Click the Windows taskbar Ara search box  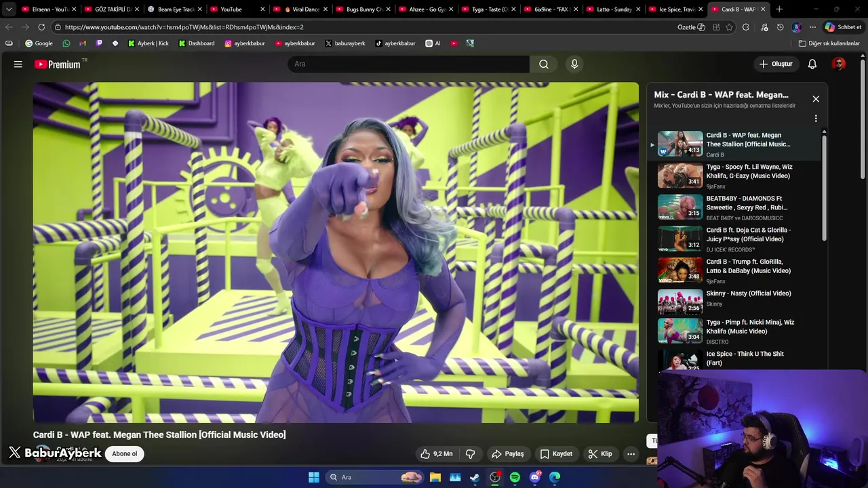tap(374, 477)
